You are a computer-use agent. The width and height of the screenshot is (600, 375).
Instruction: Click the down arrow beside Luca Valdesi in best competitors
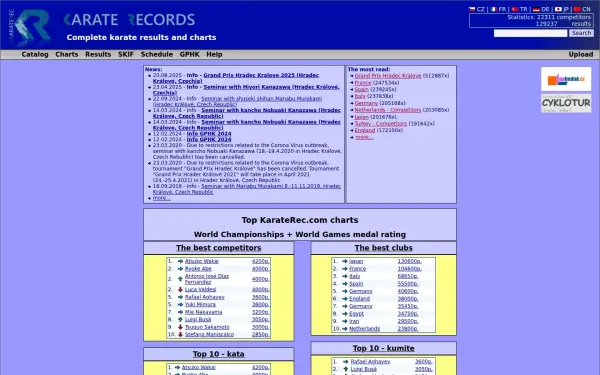click(180, 289)
